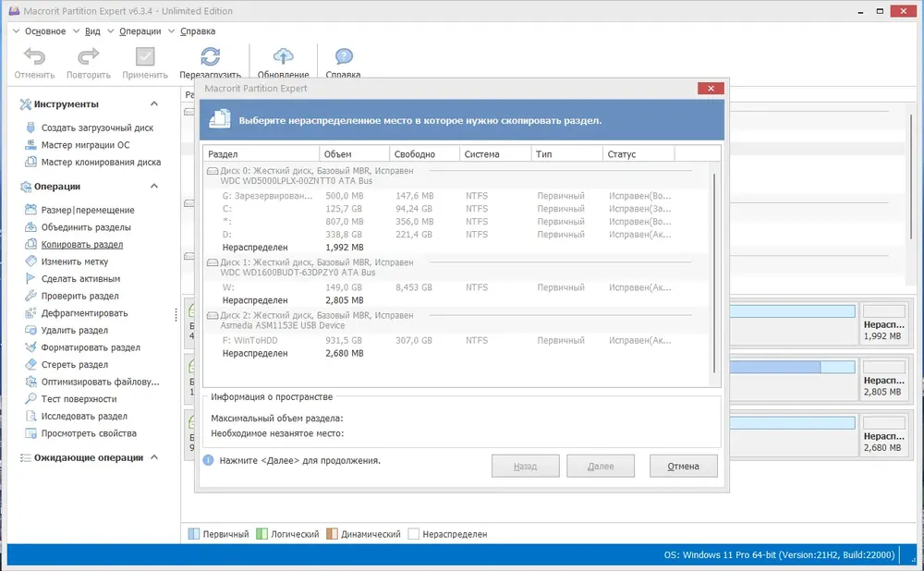
Task: Launch Мастер клонирования диска
Action: [x=101, y=162]
